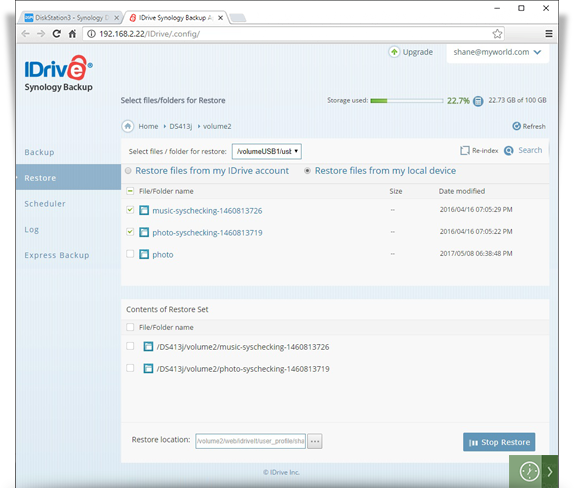Close the IDrive Synology Backup tab
The height and width of the screenshot is (488, 574).
coord(220,18)
